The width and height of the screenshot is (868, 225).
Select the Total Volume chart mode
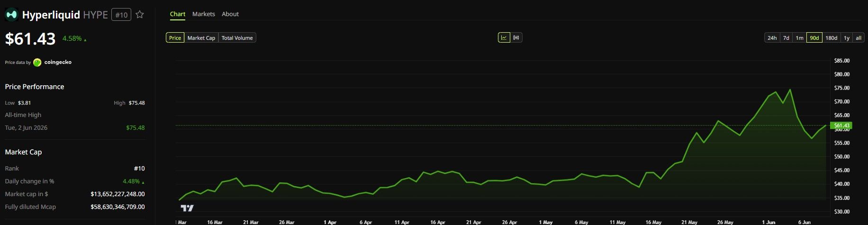pos(237,38)
